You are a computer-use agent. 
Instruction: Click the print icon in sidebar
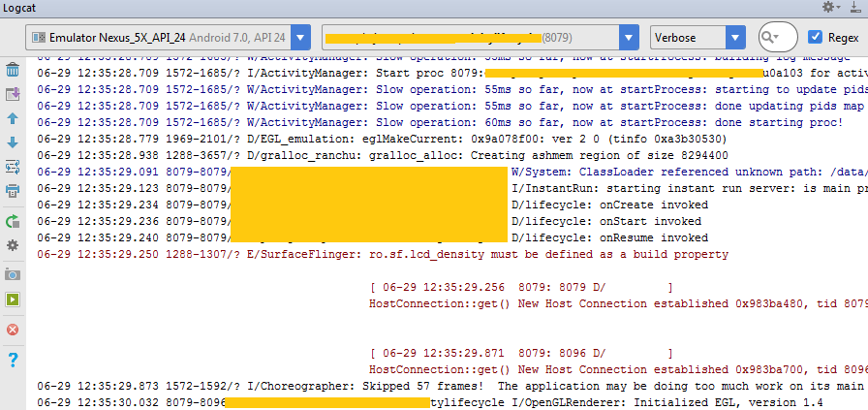[x=13, y=191]
